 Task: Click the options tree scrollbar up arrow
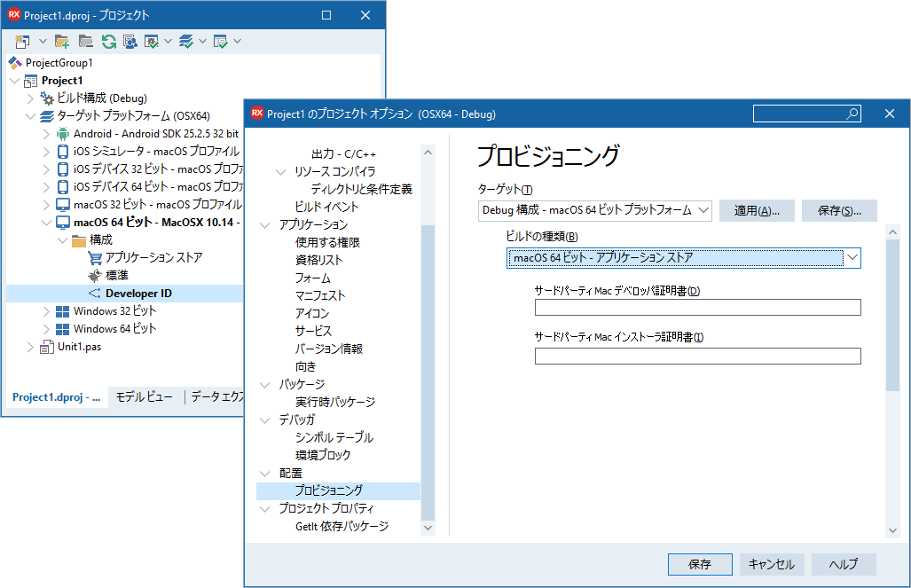428,153
